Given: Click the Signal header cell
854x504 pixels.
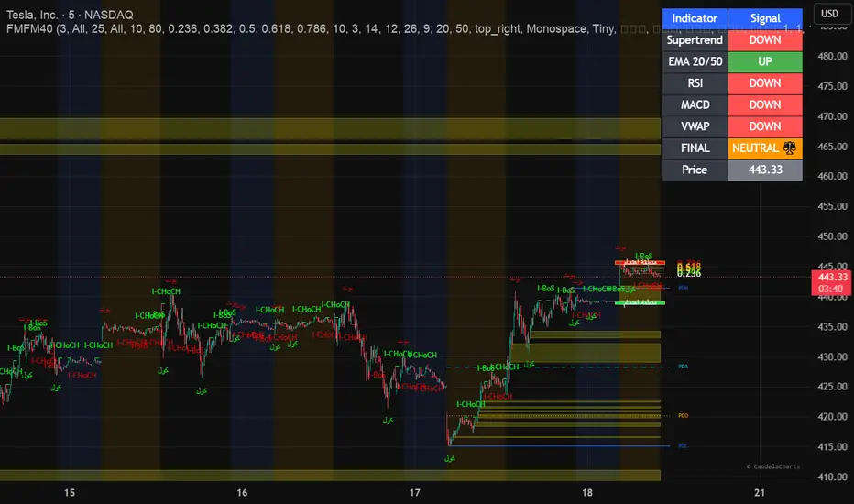Looking at the screenshot, I should pyautogui.click(x=765, y=18).
